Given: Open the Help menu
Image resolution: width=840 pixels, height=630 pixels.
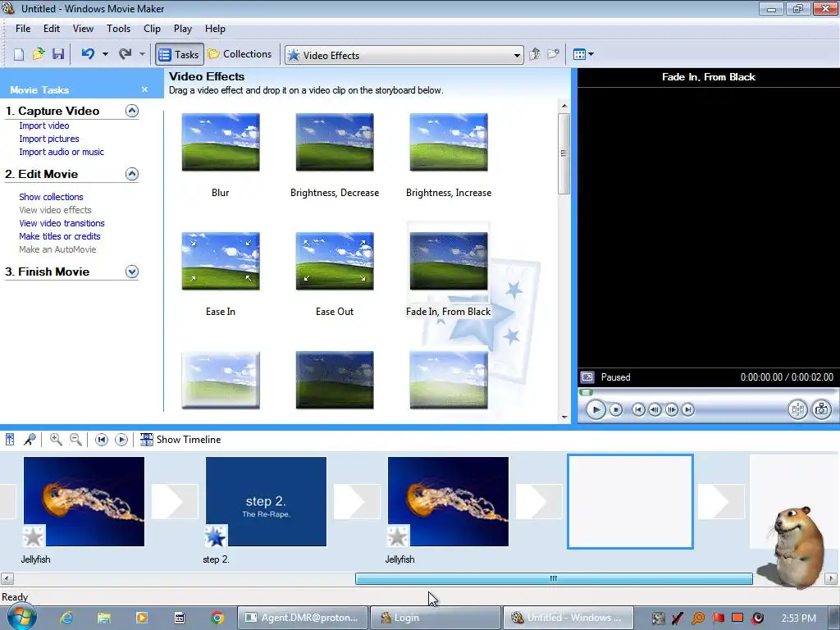Looking at the screenshot, I should [x=215, y=29].
